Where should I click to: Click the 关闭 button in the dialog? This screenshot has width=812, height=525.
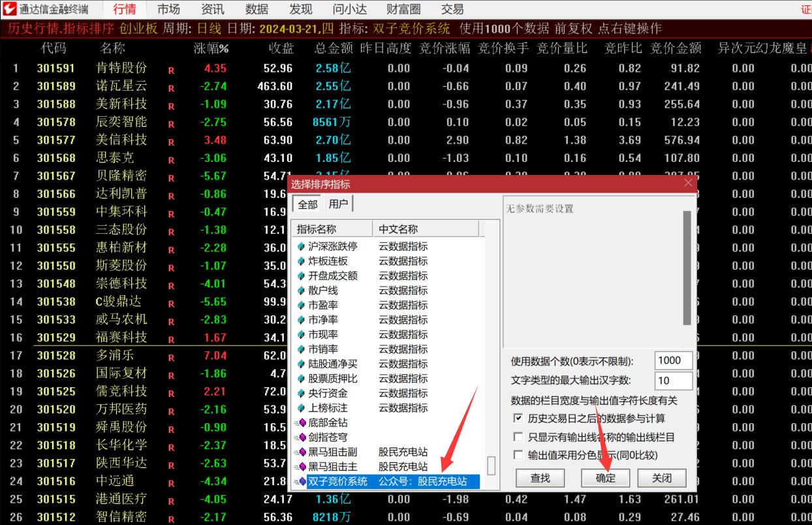(x=662, y=478)
